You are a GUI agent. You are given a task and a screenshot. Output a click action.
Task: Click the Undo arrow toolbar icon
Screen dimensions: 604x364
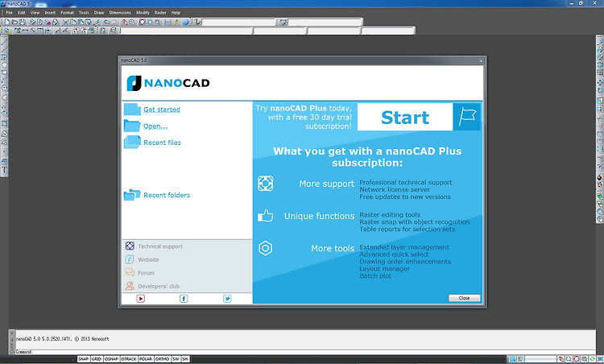tap(106, 23)
